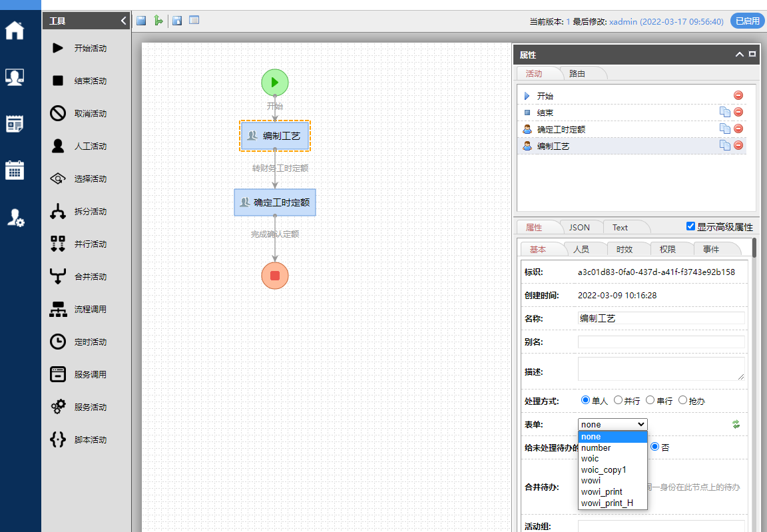Delete the 确定工时定额 activity
The width and height of the screenshot is (767, 532).
(x=738, y=129)
